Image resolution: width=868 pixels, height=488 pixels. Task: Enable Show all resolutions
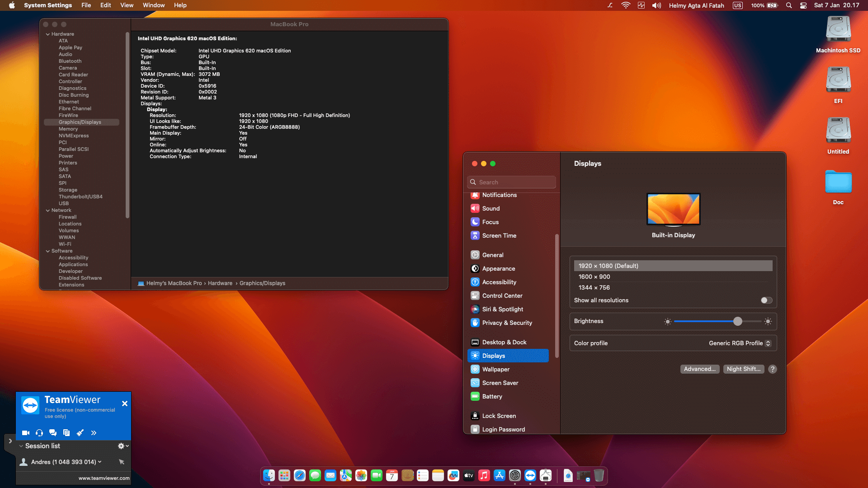(766, 300)
